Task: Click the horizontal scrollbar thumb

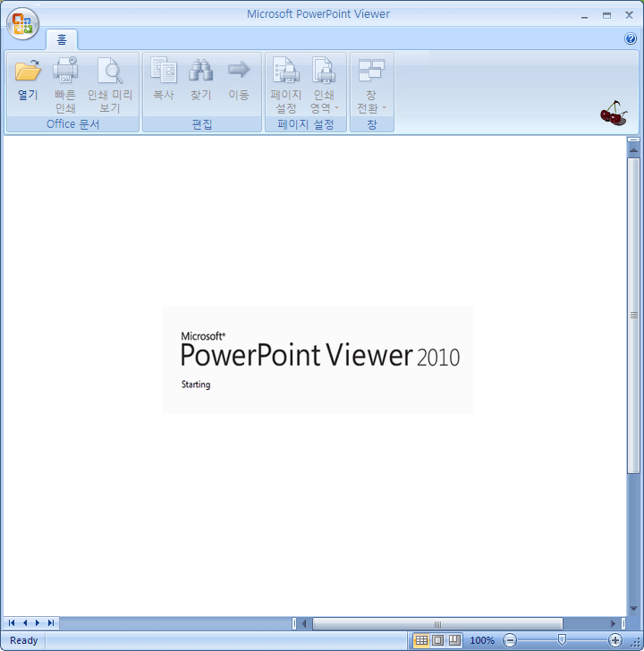Action: 437,623
